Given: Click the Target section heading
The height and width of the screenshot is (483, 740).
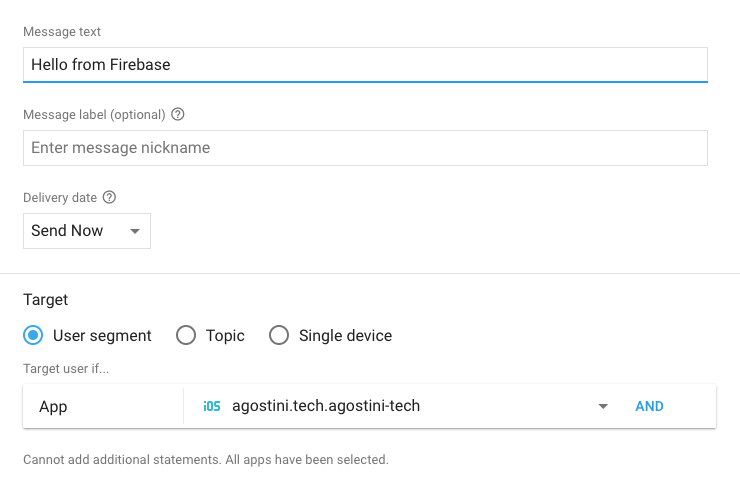Looking at the screenshot, I should (46, 299).
